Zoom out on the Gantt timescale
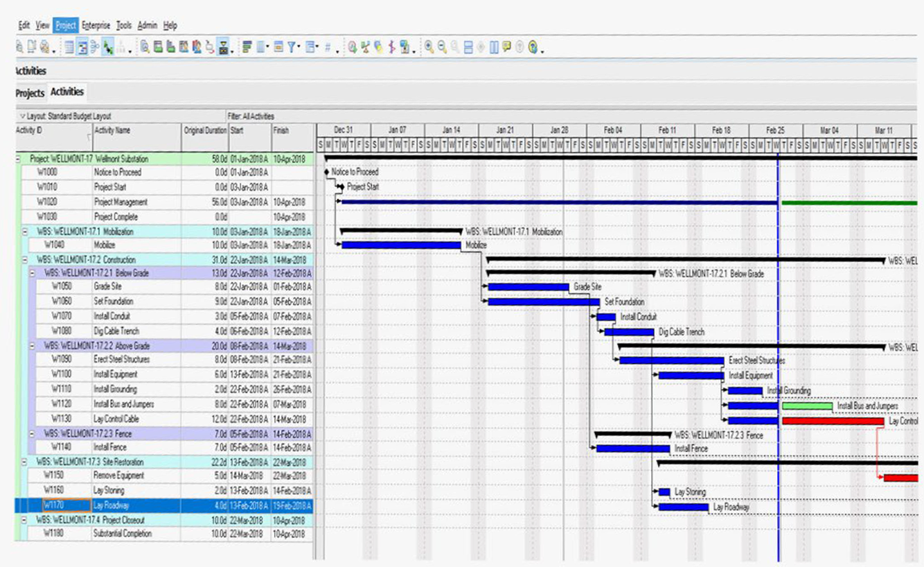The image size is (924, 567). click(x=443, y=48)
